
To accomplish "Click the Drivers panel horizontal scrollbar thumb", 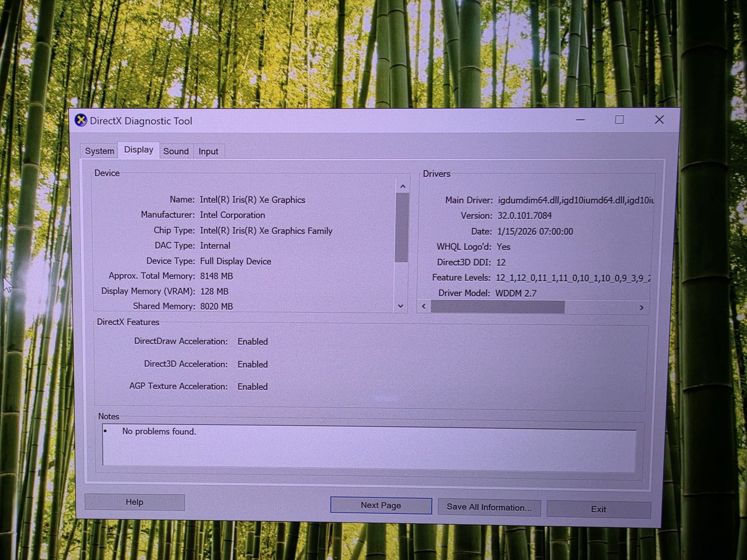I will tap(498, 307).
